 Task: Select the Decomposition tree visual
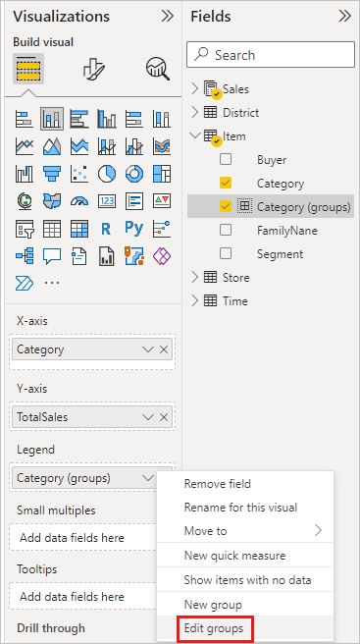pyautogui.click(x=24, y=256)
